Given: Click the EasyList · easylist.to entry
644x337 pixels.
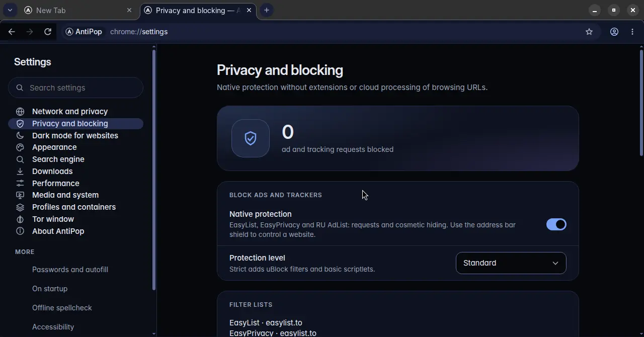Looking at the screenshot, I should (x=266, y=323).
